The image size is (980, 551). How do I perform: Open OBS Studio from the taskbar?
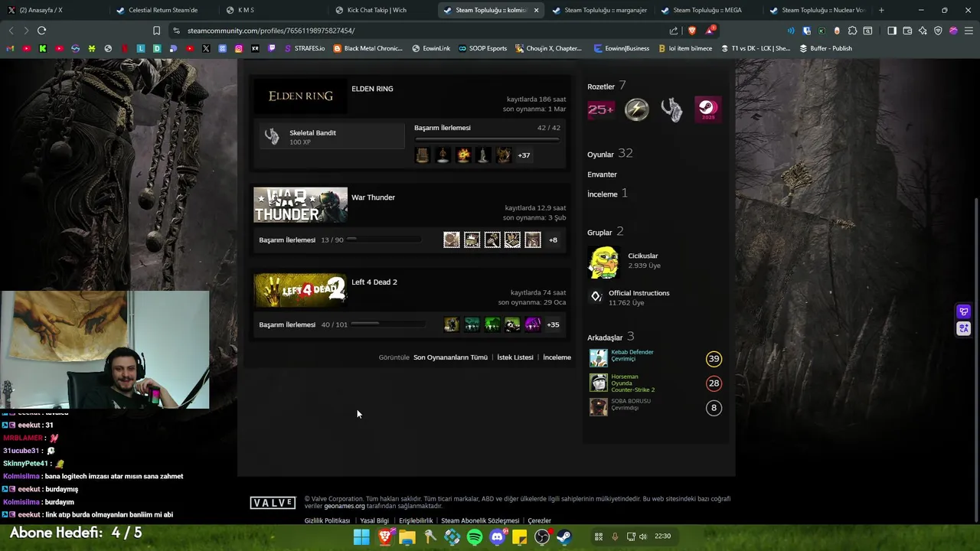(542, 537)
